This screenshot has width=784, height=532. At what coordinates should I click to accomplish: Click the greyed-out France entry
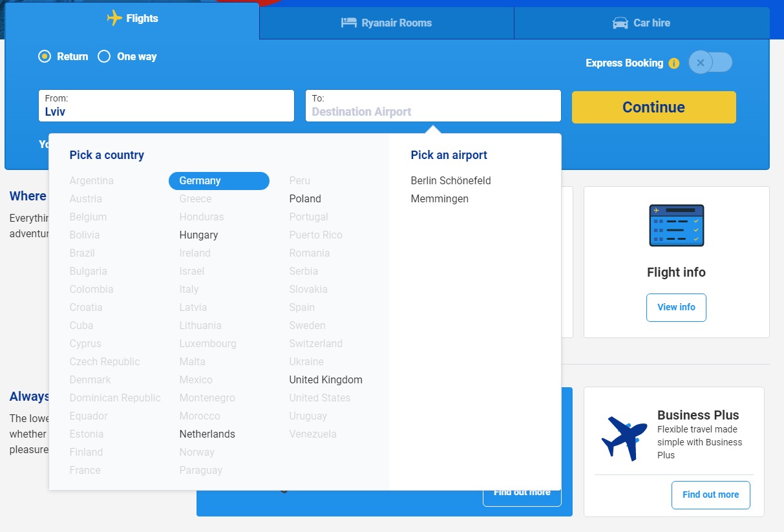pos(85,471)
